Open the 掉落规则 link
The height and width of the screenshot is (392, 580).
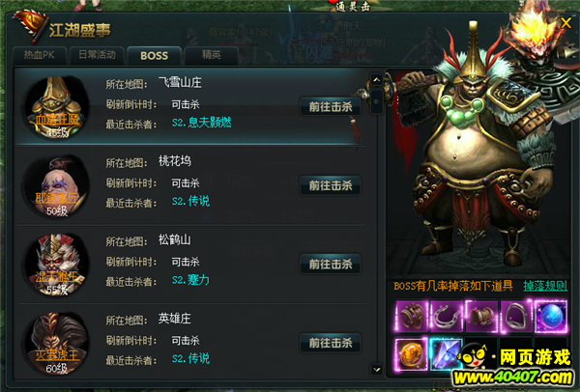coord(545,286)
